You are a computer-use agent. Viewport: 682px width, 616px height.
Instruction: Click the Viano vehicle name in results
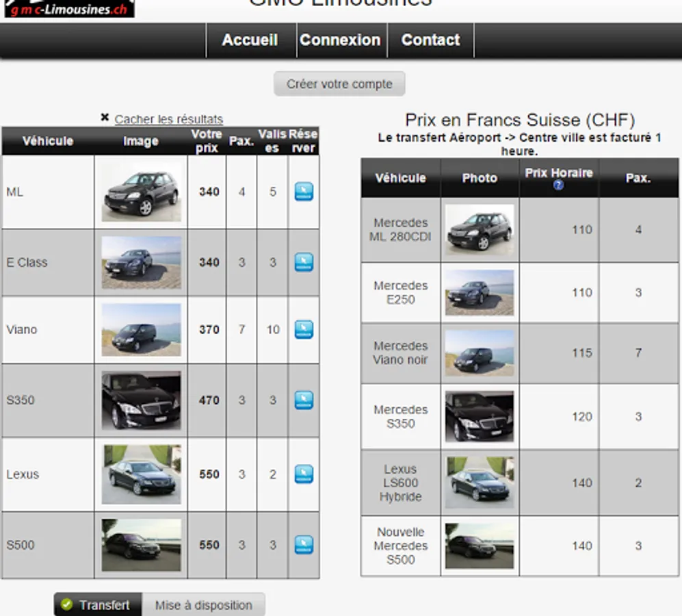(x=22, y=329)
